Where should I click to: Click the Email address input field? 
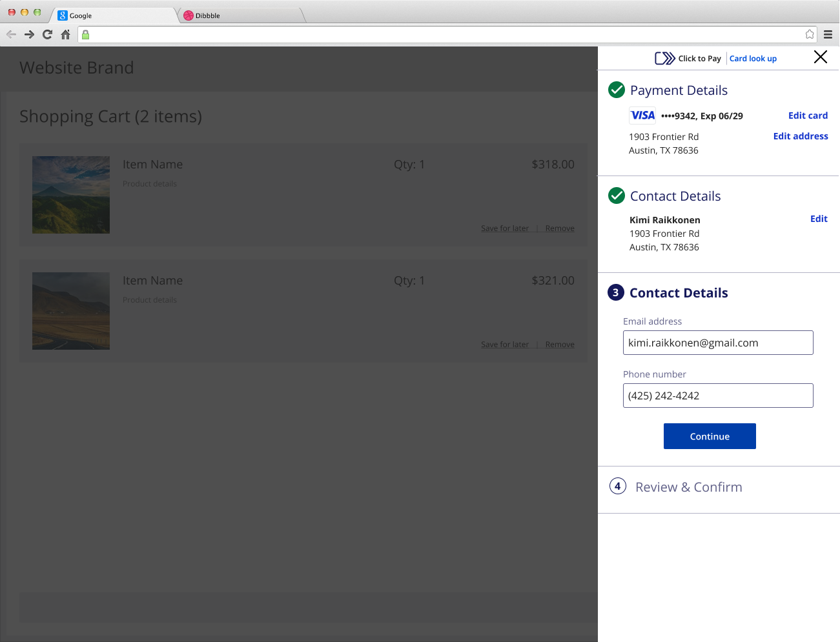tap(717, 343)
